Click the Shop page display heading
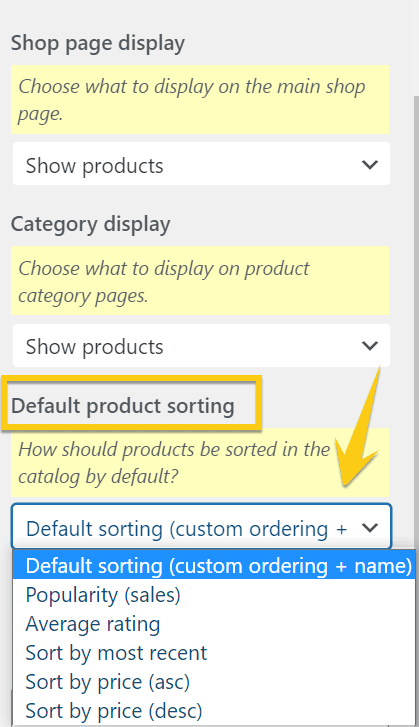This screenshot has height=727, width=419. [x=98, y=43]
